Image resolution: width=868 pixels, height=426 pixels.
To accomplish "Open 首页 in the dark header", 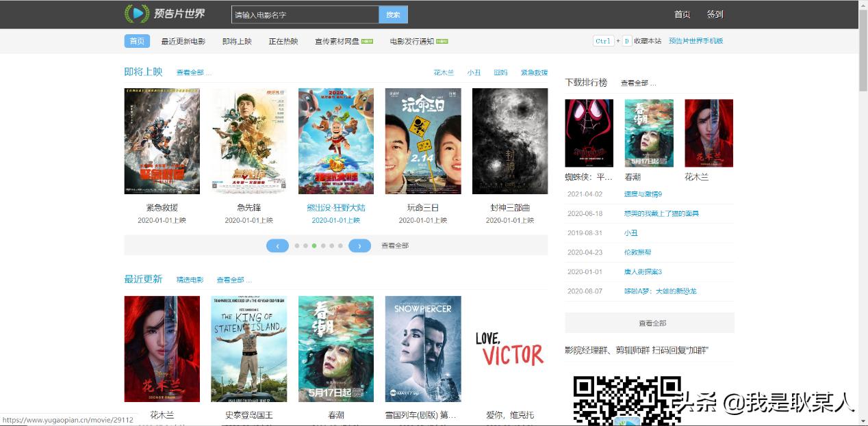I will (x=682, y=14).
